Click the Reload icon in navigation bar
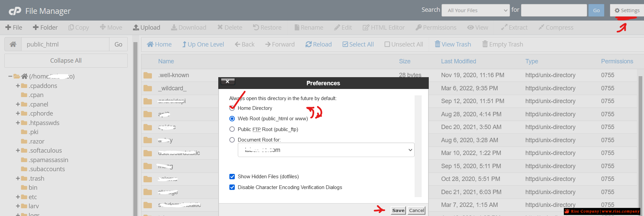Image resolution: width=644 pixels, height=216 pixels. pyautogui.click(x=309, y=44)
